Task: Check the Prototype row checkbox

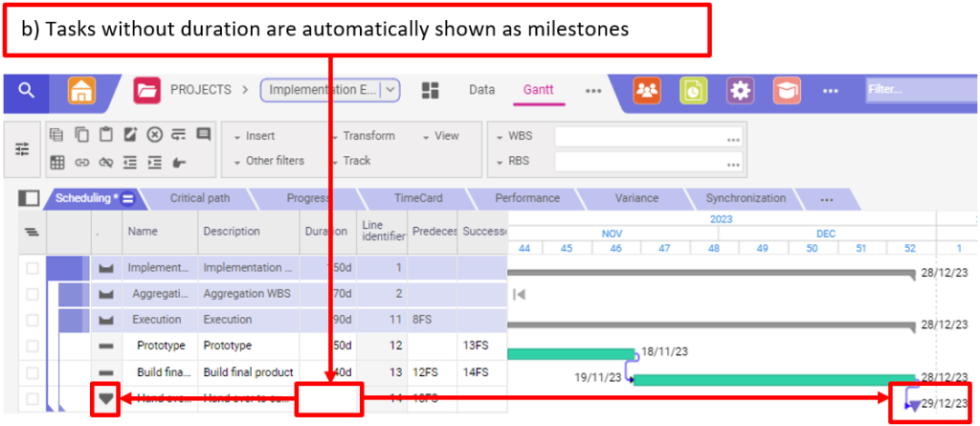Action: pyautogui.click(x=33, y=346)
